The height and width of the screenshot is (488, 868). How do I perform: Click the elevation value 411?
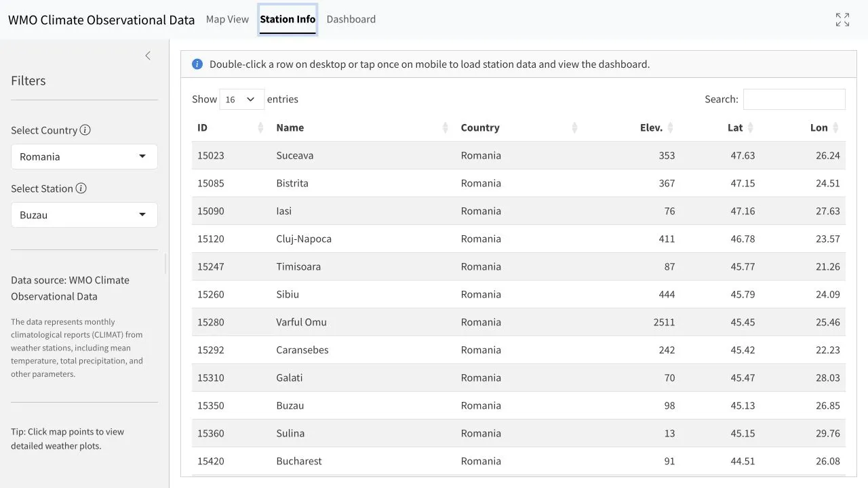(667, 239)
